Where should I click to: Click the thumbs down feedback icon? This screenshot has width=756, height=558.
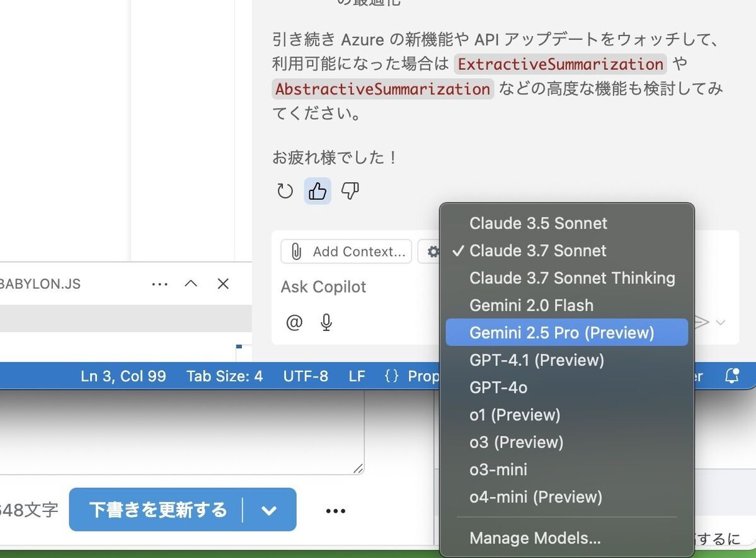tap(350, 190)
